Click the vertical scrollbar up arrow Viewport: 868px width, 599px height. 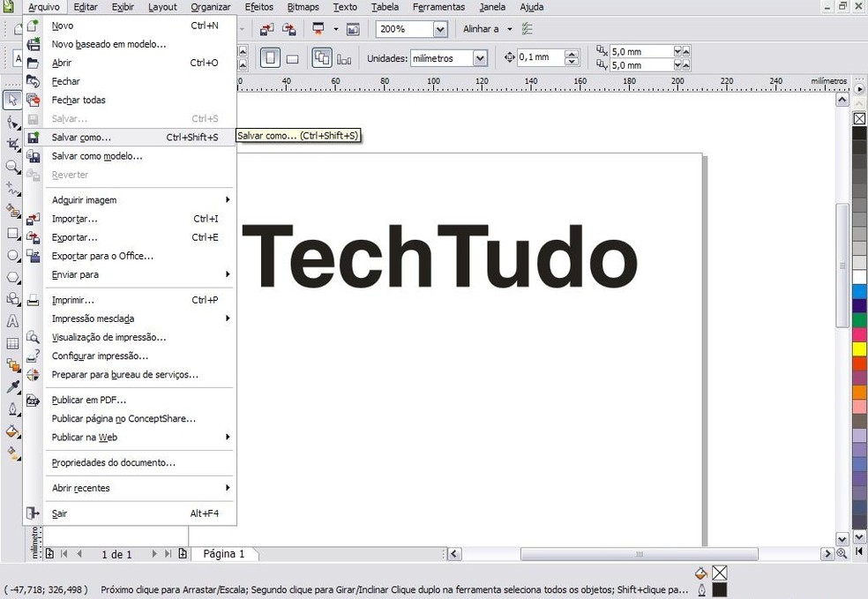(x=842, y=101)
